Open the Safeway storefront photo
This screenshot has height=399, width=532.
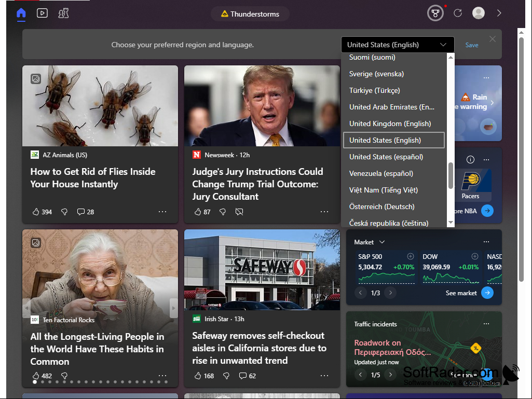[x=262, y=270]
